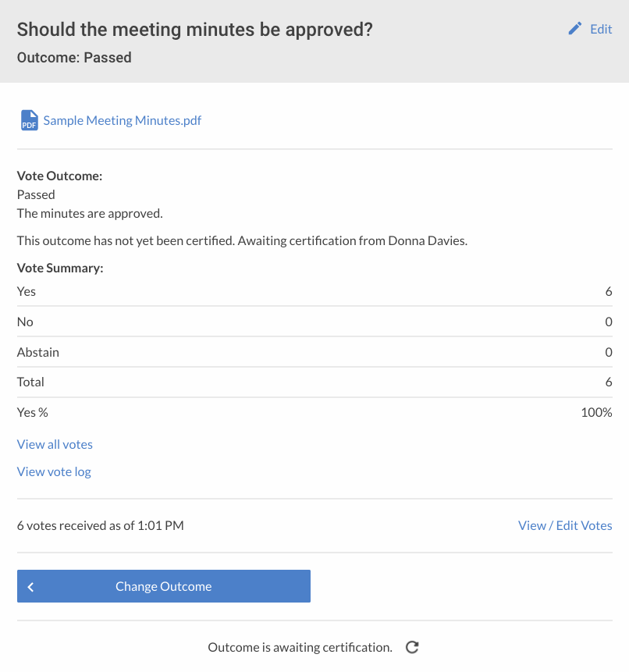
Task: Click the Edit link at top right
Action: tap(601, 29)
